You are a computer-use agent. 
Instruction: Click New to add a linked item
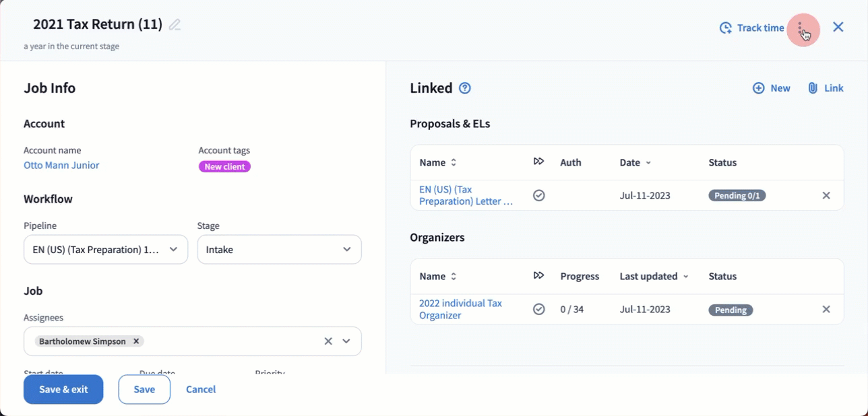point(772,88)
